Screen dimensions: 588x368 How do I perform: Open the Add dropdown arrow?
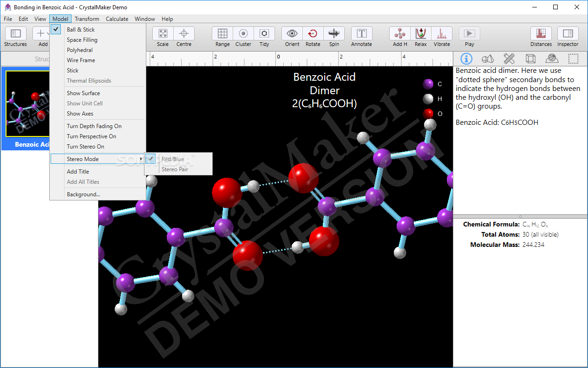click(x=47, y=33)
